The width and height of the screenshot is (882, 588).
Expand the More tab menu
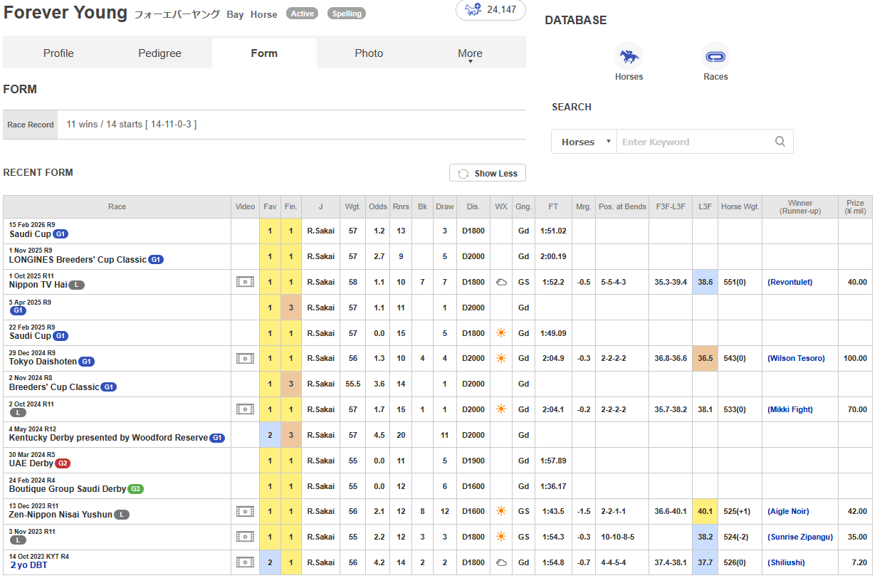pyautogui.click(x=470, y=53)
